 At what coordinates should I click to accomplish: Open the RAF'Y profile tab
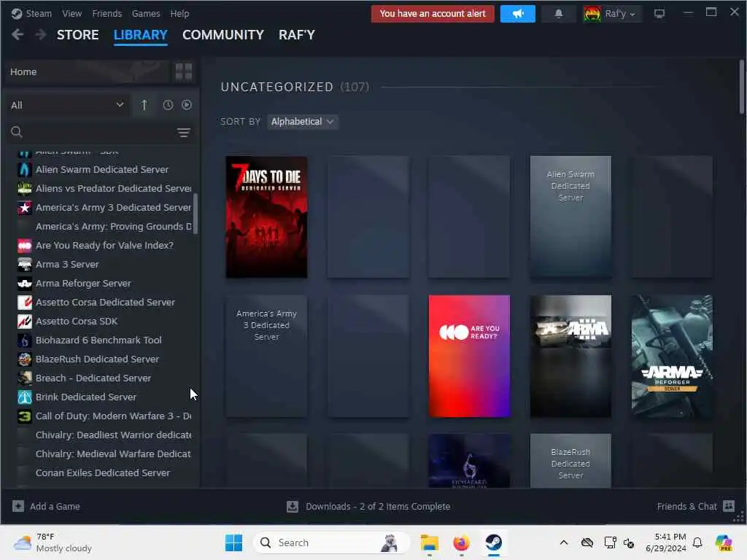pos(297,35)
